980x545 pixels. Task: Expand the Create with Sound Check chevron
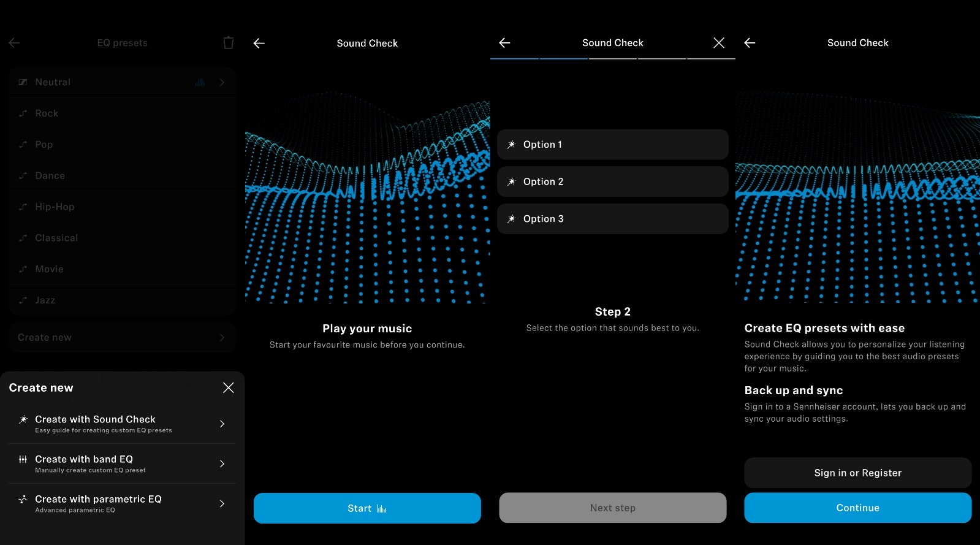pyautogui.click(x=222, y=424)
